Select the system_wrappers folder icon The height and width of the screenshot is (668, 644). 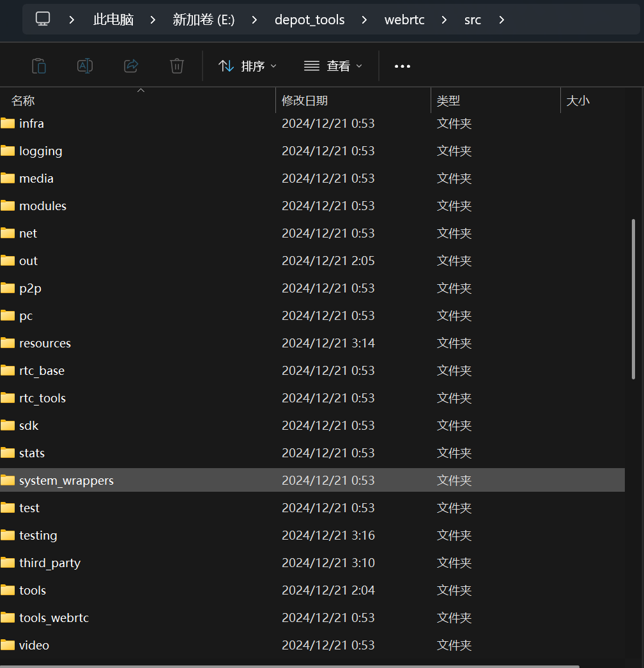point(8,480)
